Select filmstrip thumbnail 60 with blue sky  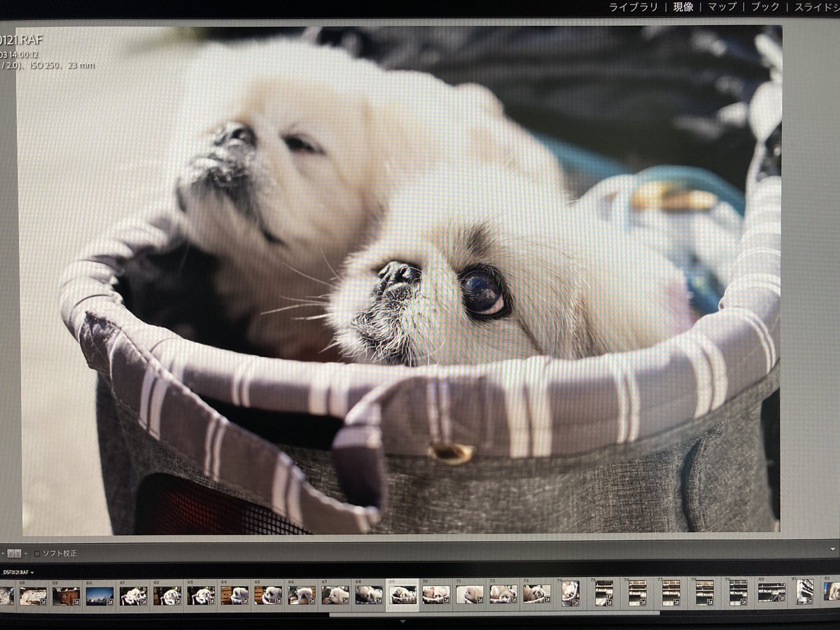coord(99,596)
